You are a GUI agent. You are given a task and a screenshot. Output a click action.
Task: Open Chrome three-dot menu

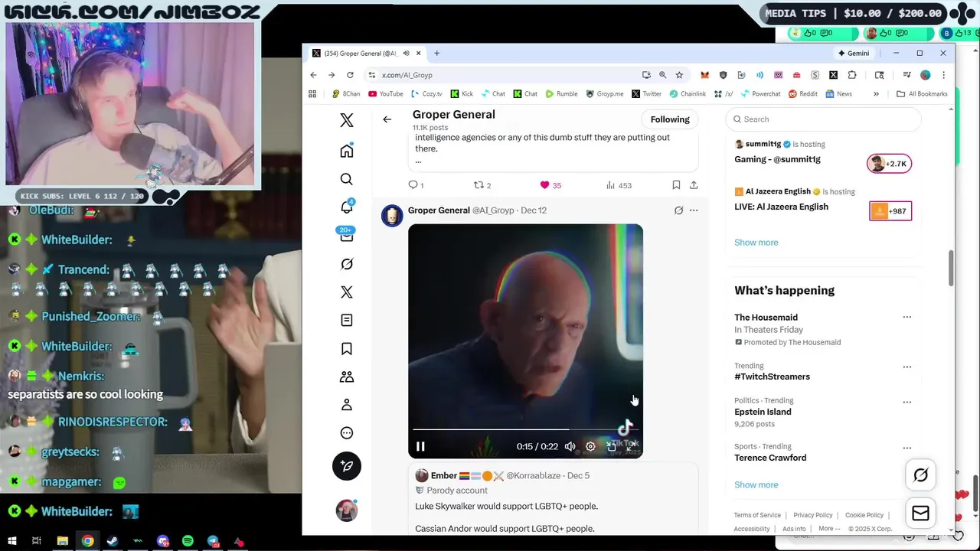point(943,75)
